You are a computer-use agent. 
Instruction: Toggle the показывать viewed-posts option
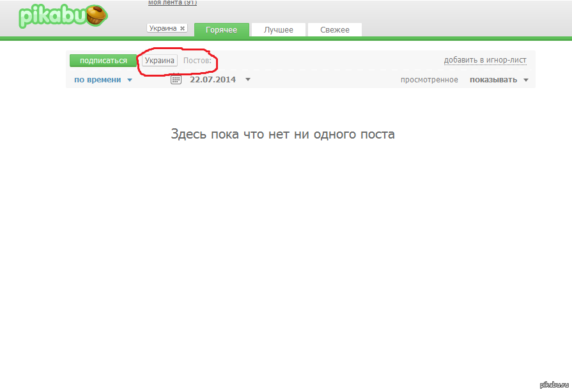pos(493,80)
